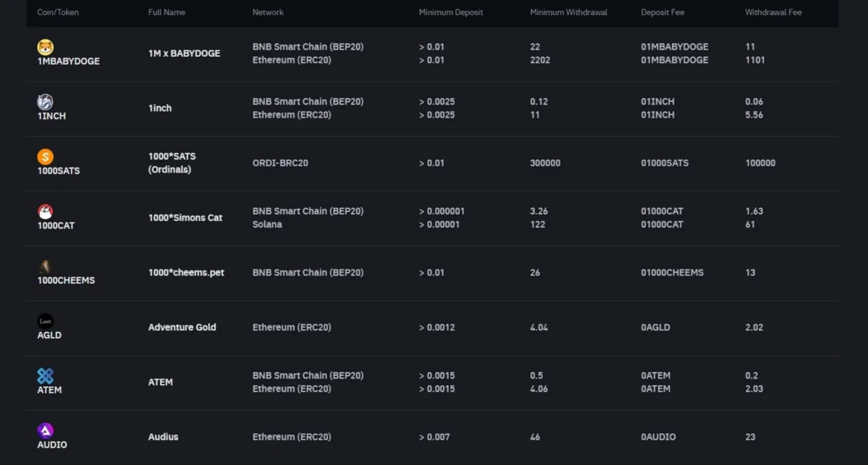Select the 1000CAT ticker label
Screen dimensions: 868x465
click(56, 225)
